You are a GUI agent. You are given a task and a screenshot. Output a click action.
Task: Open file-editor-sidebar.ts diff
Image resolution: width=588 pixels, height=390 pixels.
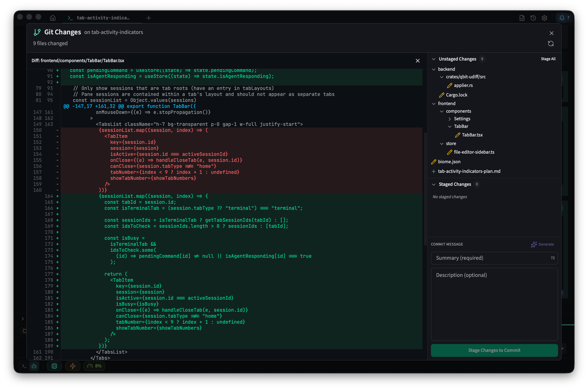(x=474, y=152)
